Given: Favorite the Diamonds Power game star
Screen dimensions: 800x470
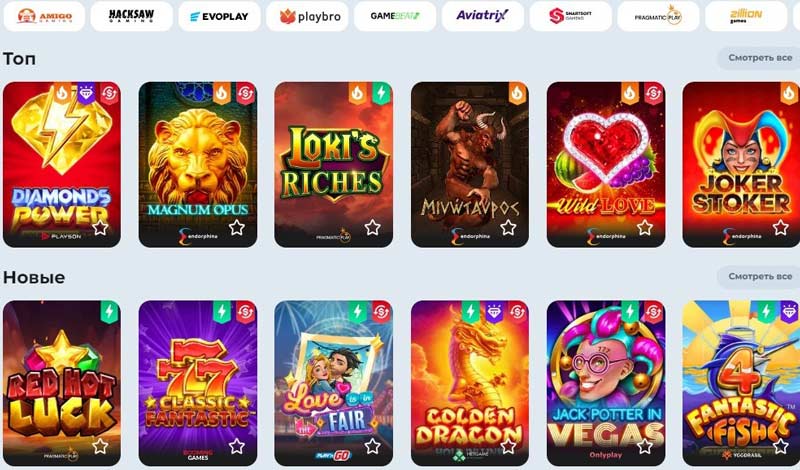Looking at the screenshot, I should click(101, 228).
